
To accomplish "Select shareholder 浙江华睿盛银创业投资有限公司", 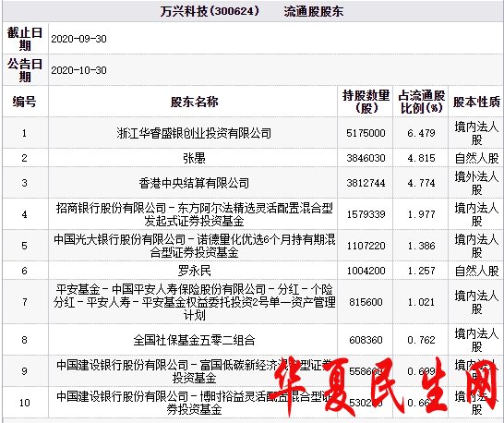I will [x=194, y=133].
